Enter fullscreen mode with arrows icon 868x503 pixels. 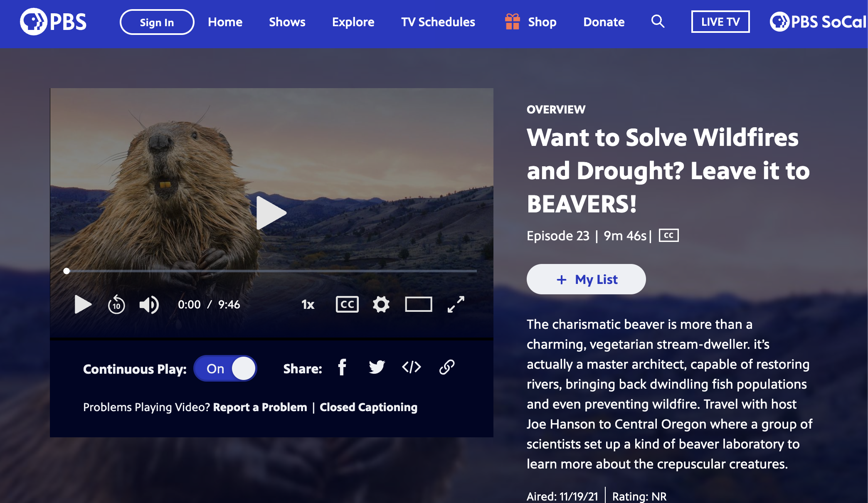click(x=456, y=304)
